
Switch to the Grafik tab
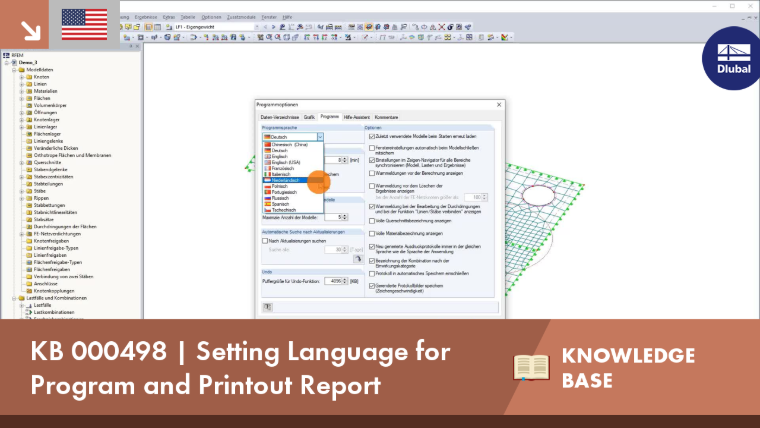point(309,117)
